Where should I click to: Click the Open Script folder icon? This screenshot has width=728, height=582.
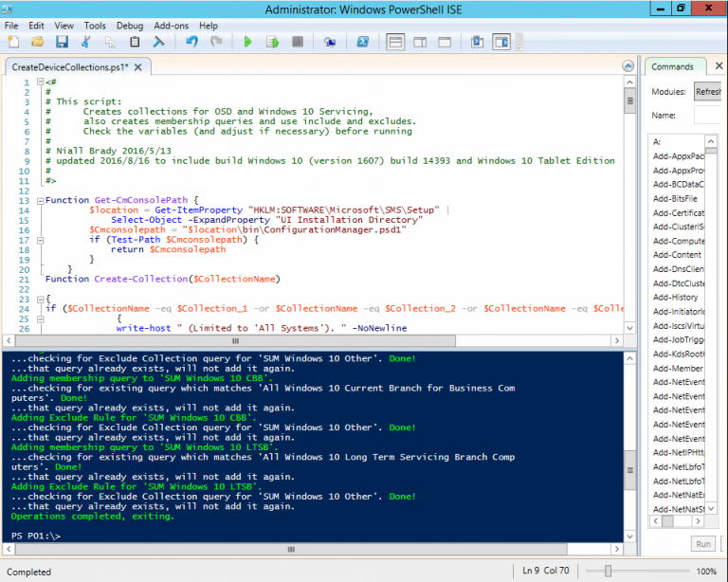(x=38, y=42)
